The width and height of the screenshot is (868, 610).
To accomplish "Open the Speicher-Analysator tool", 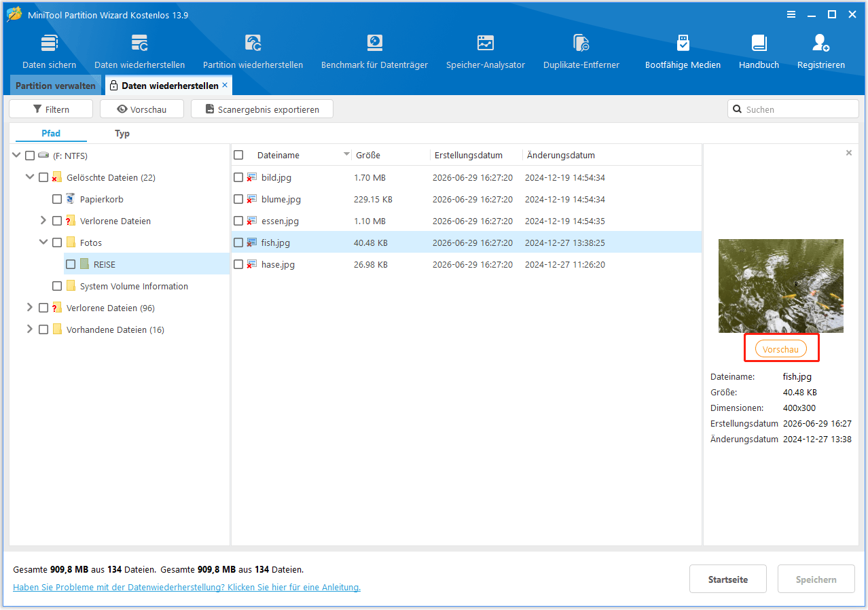I will point(485,52).
